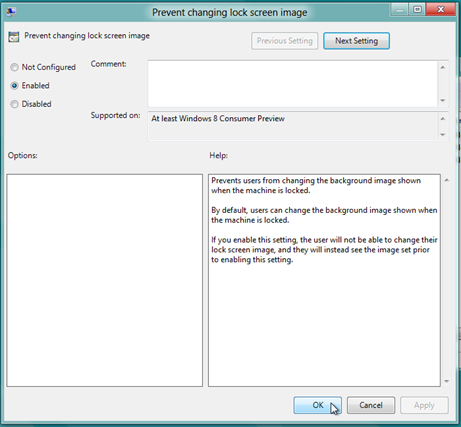The width and height of the screenshot is (461, 427).
Task: Click the Previous Setting button
Action: coord(284,41)
